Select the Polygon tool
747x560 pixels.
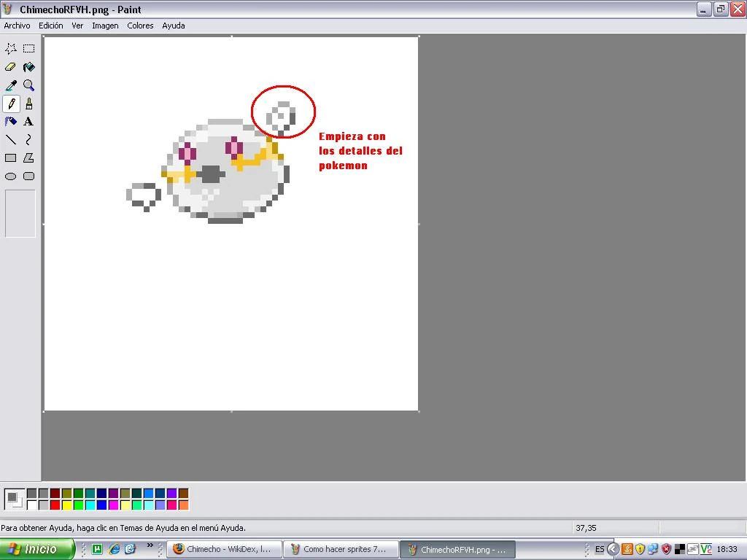(28, 158)
